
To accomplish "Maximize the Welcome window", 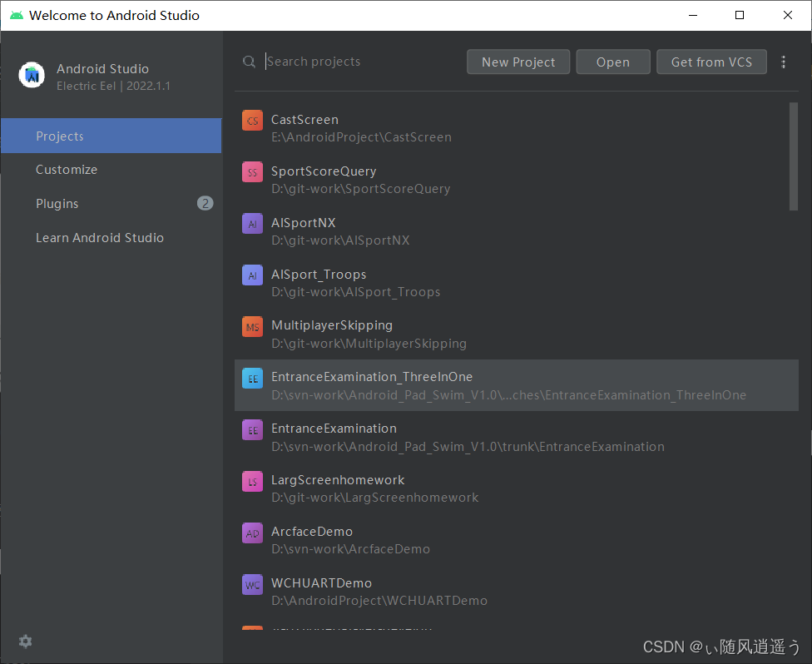I will coord(740,15).
